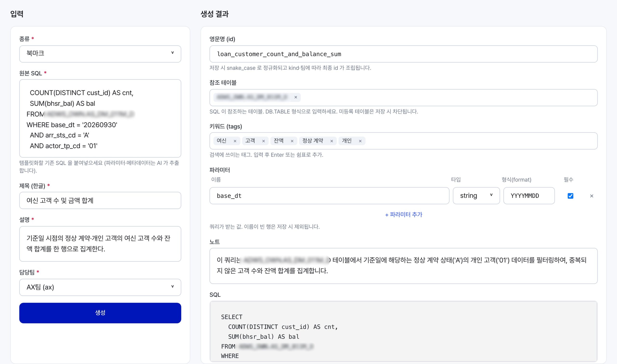Click the blue 생성 button
Screen dimensions: 617x364
(100, 313)
